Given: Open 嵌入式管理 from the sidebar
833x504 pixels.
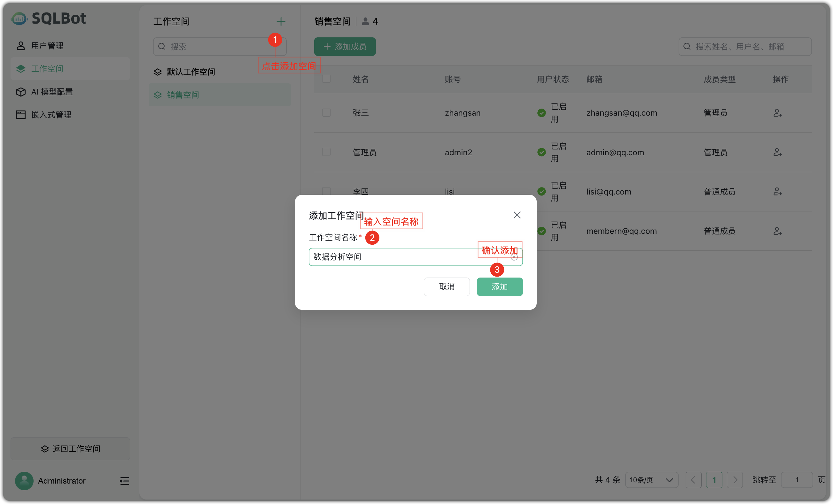Looking at the screenshot, I should (21, 115).
